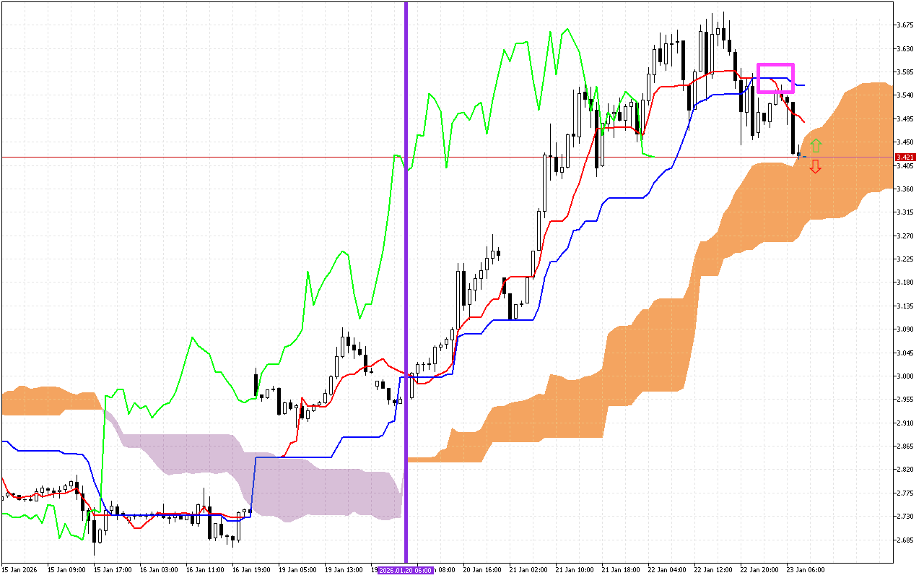Click the purple 2026.01.20 06:00 date label

coord(406,570)
